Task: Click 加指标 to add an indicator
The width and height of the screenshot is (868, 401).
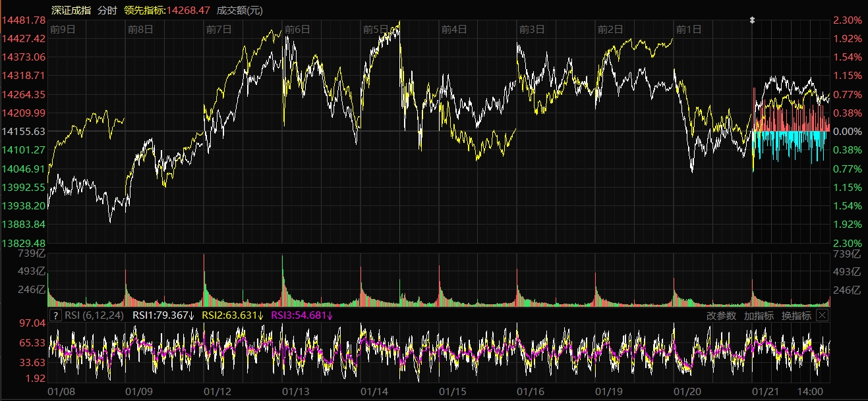Action: tap(759, 315)
